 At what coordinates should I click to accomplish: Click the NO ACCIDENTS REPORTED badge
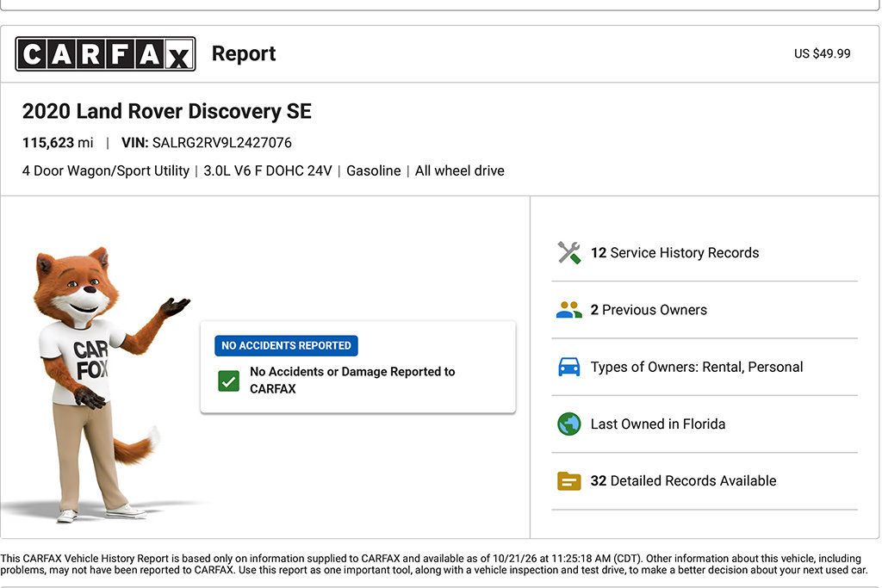[286, 346]
